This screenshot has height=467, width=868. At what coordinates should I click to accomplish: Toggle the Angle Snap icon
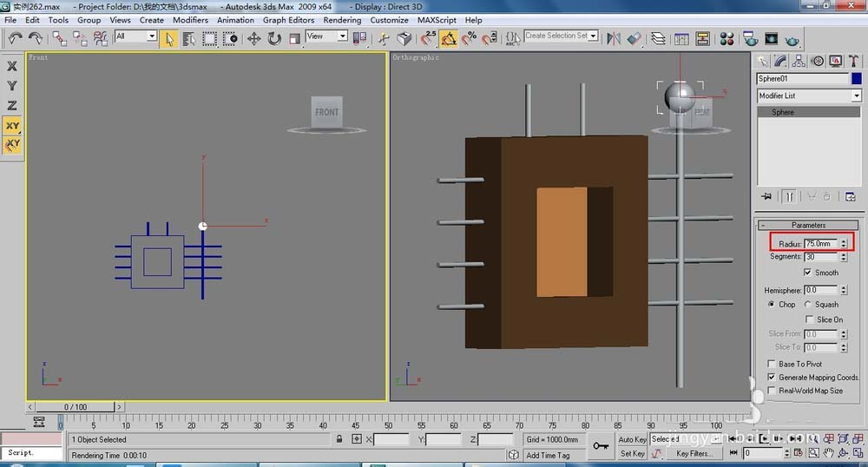pos(449,38)
